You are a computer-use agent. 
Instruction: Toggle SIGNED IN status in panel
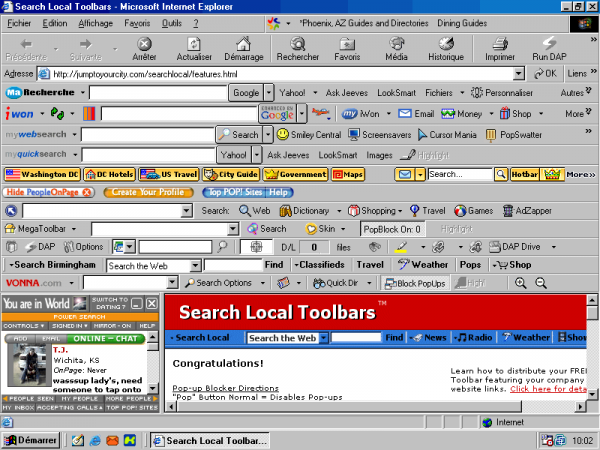click(70, 326)
